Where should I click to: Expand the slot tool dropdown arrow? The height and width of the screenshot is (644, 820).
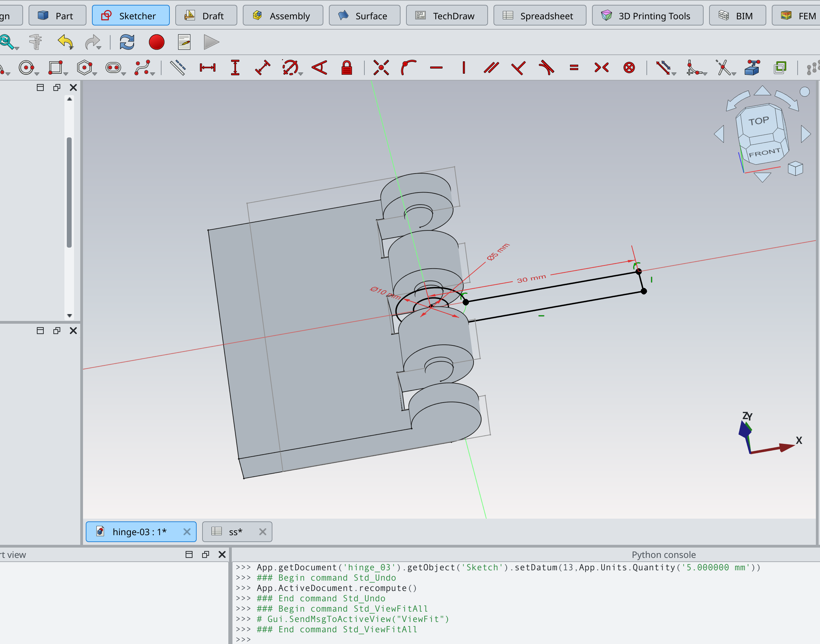click(124, 73)
